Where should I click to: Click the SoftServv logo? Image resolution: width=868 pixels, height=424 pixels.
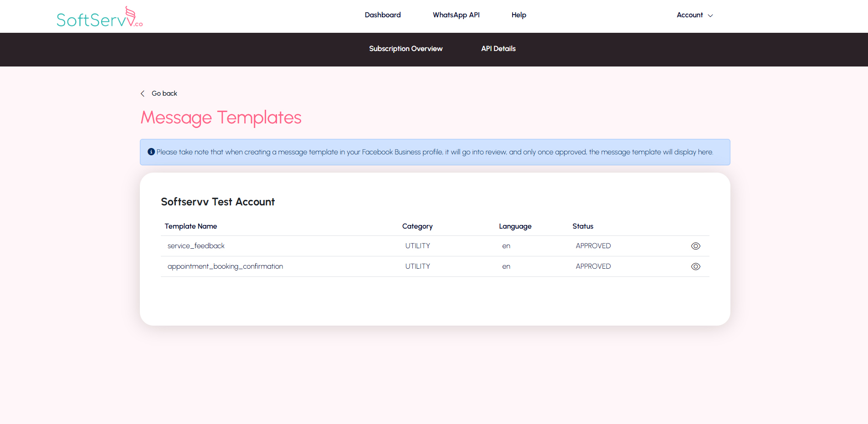(99, 16)
